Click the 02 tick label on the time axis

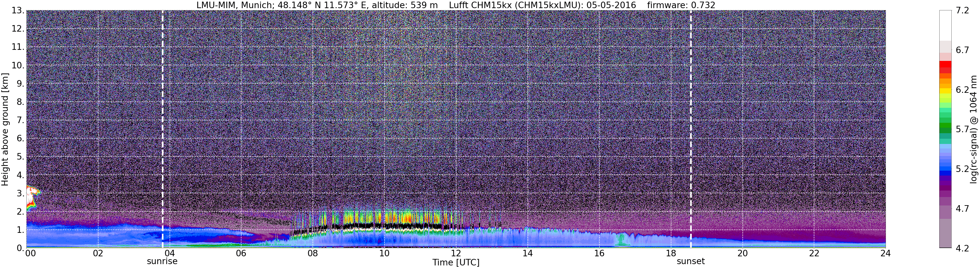pyautogui.click(x=98, y=253)
